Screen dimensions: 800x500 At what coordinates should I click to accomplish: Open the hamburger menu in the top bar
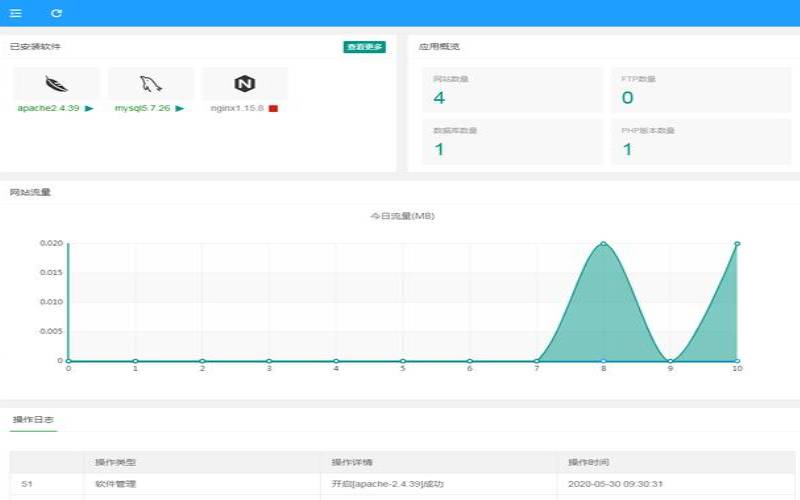coord(16,13)
